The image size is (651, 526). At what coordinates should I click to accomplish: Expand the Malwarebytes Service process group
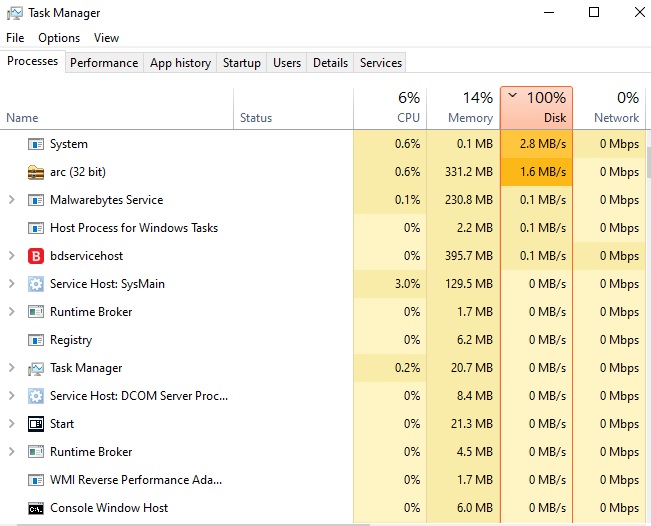tap(12, 200)
